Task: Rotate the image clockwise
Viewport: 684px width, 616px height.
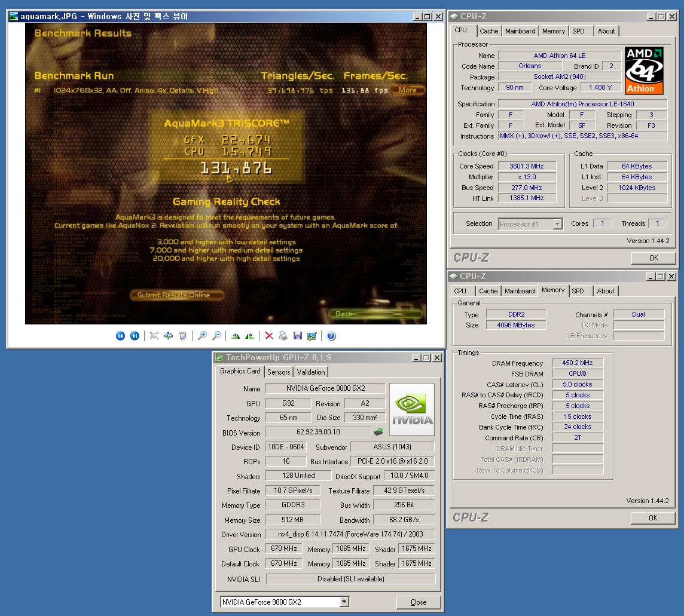Action: pyautogui.click(x=236, y=336)
